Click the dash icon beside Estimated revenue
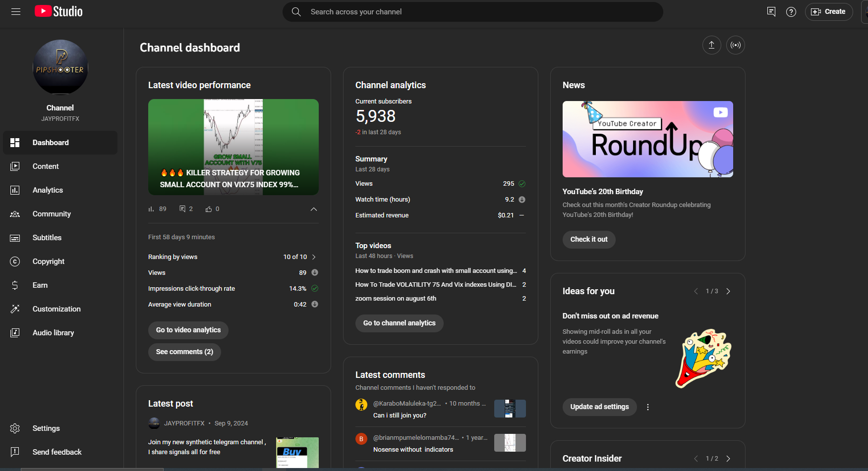 (521, 215)
